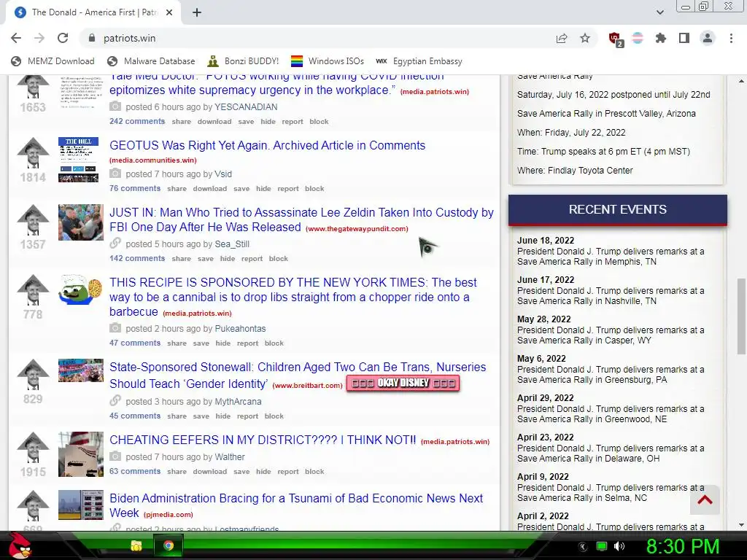Upvote the State-Sponsored Stonewall post
747x560 pixels.
tap(33, 374)
